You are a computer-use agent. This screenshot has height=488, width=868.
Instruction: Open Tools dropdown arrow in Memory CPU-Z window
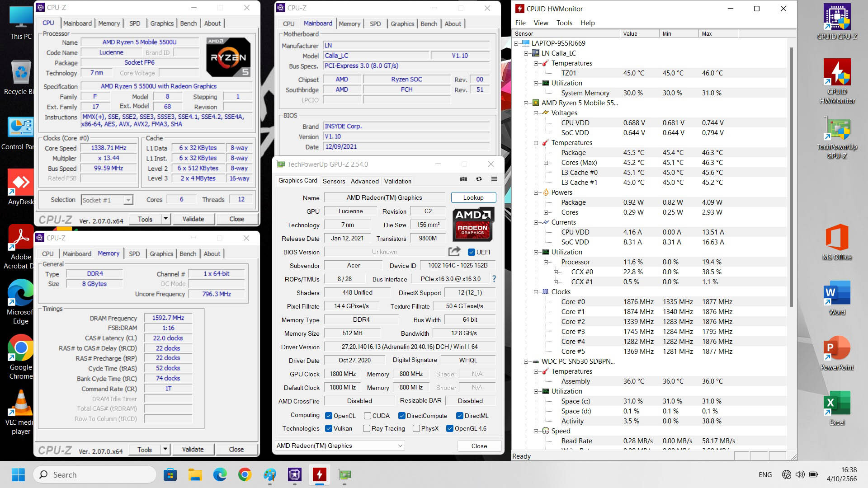[x=165, y=450]
